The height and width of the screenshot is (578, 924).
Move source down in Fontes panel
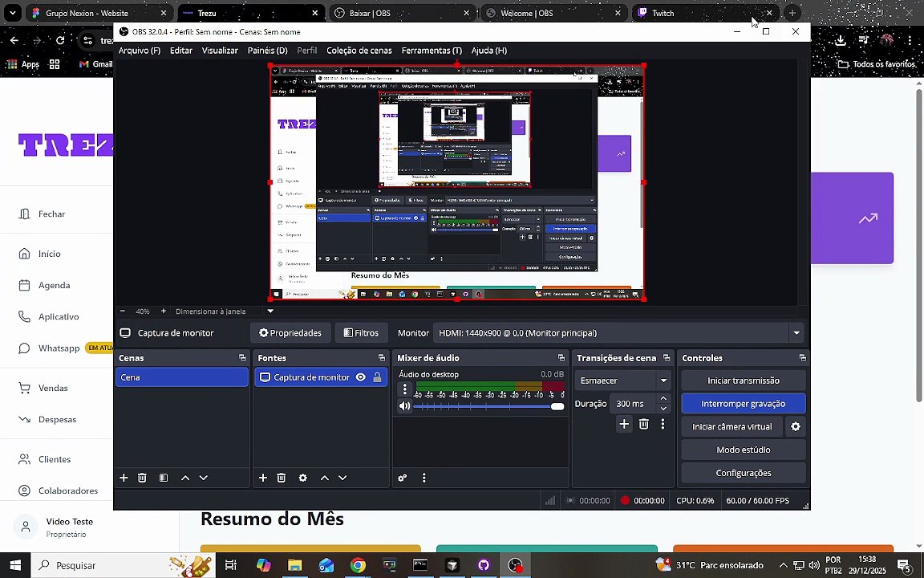tap(342, 478)
